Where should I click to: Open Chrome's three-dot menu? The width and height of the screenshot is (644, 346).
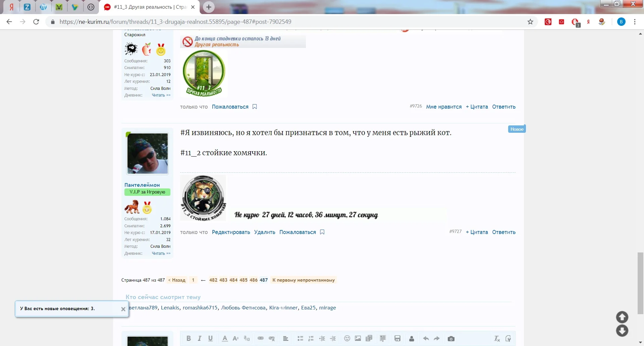(x=635, y=21)
